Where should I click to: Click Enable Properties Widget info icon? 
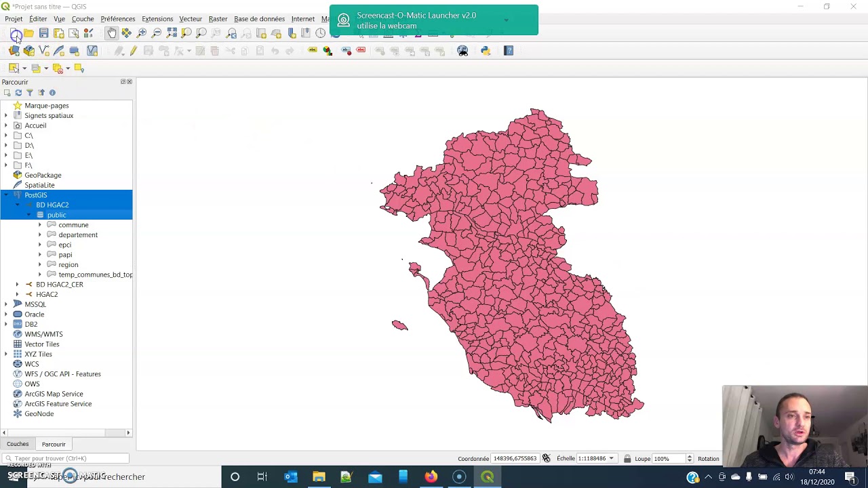pyautogui.click(x=52, y=93)
